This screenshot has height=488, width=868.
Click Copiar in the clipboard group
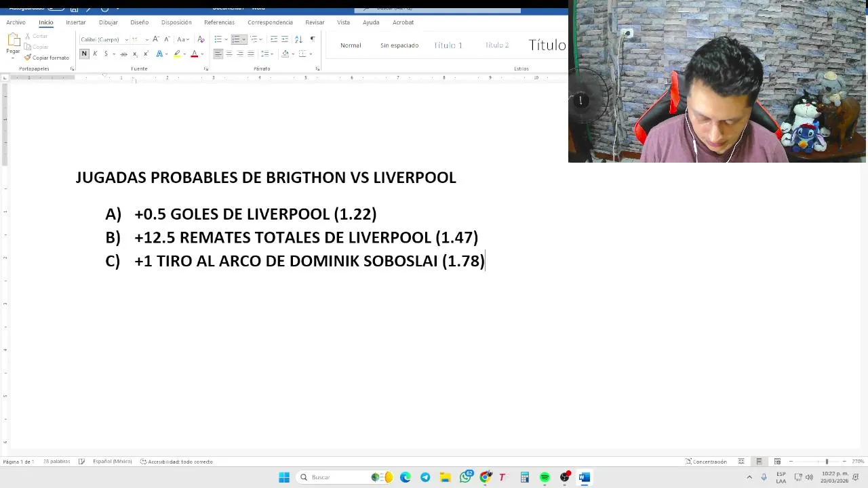point(36,47)
